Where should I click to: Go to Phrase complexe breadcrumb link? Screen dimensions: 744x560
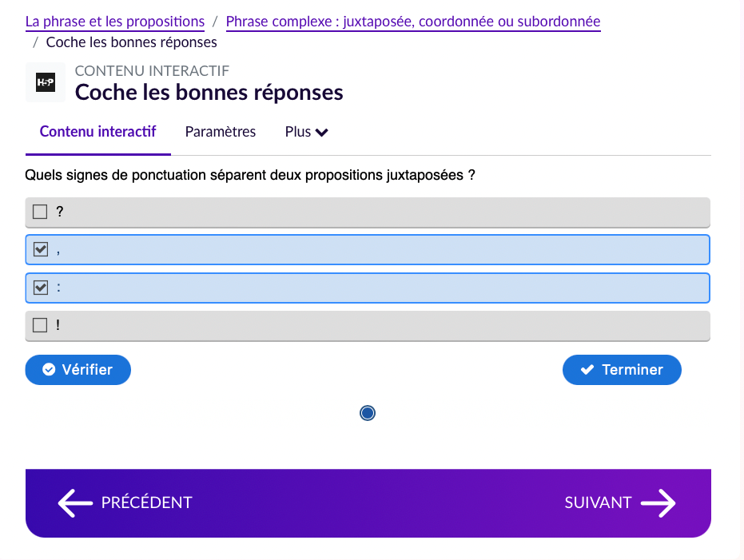click(412, 22)
